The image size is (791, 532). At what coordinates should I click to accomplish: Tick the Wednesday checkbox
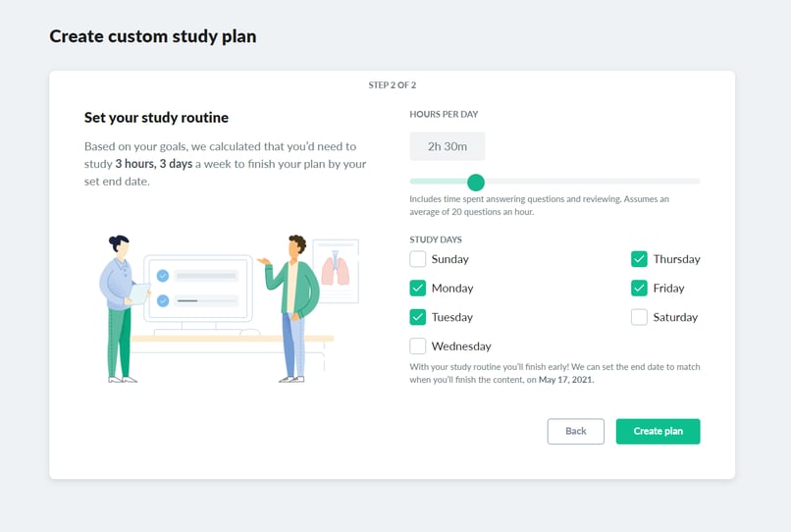[418, 346]
